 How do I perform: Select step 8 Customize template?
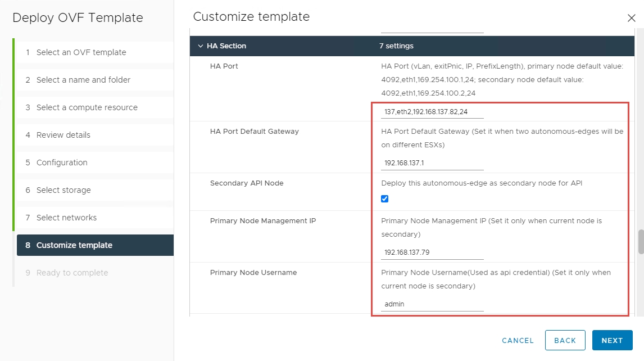coord(74,245)
